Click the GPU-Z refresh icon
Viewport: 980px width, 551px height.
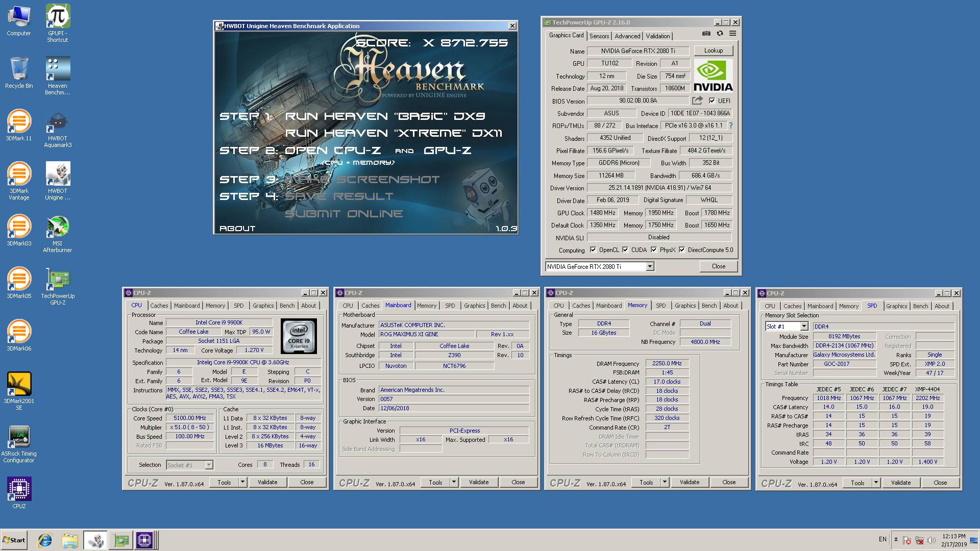(720, 33)
